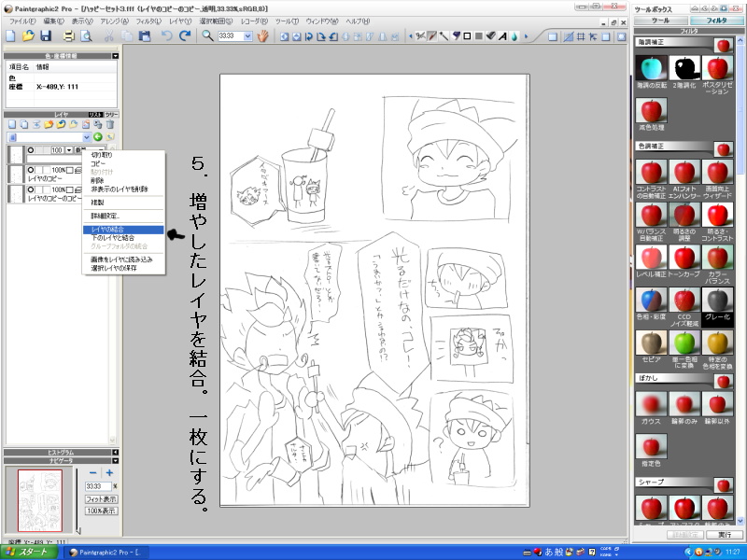Switch to the ツール tab in toolbox
This screenshot has width=747, height=560.
pos(660,21)
